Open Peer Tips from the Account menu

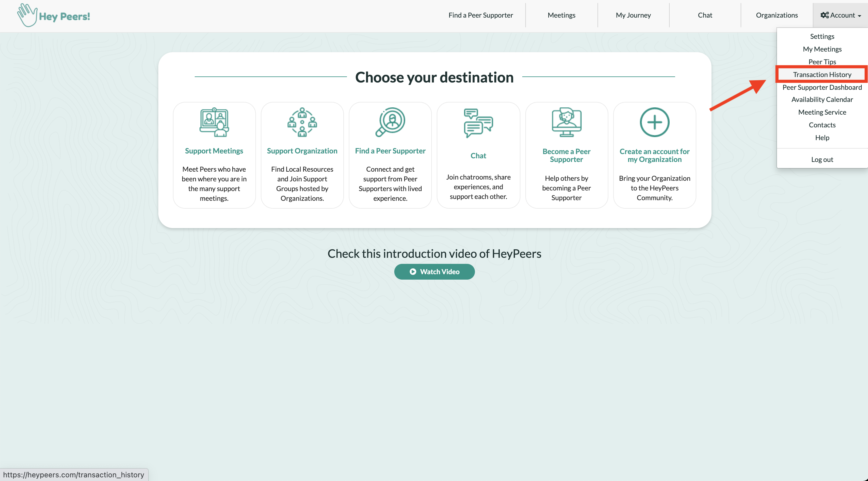pyautogui.click(x=822, y=62)
